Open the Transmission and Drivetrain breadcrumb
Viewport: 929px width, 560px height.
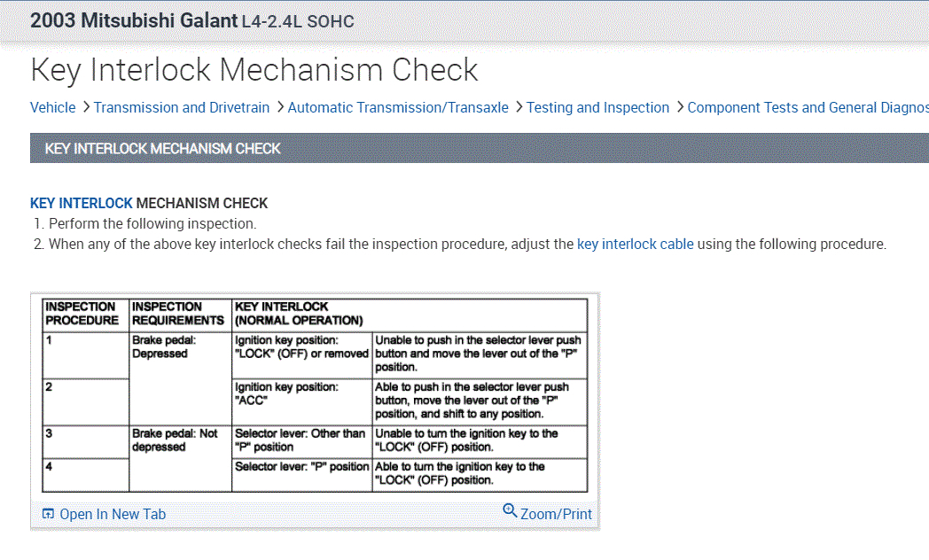pos(182,107)
